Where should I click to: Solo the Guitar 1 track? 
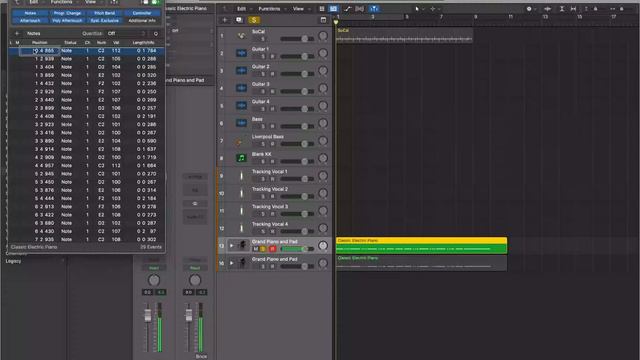pos(263,56)
